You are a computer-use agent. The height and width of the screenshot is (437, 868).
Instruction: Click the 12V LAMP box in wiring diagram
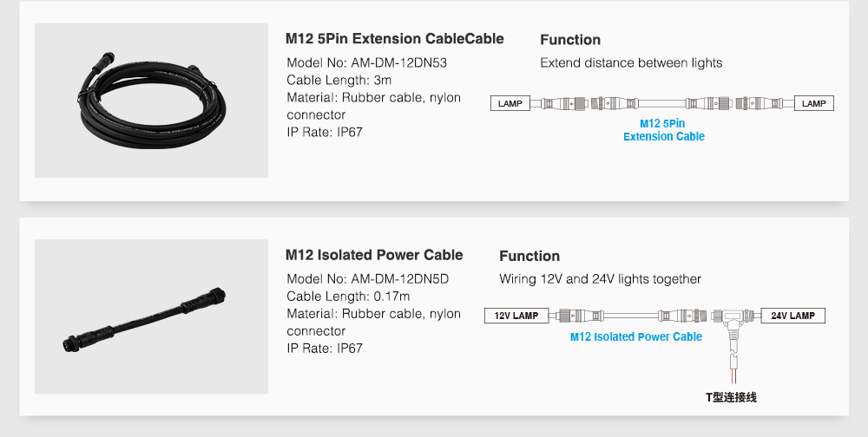pos(516,316)
